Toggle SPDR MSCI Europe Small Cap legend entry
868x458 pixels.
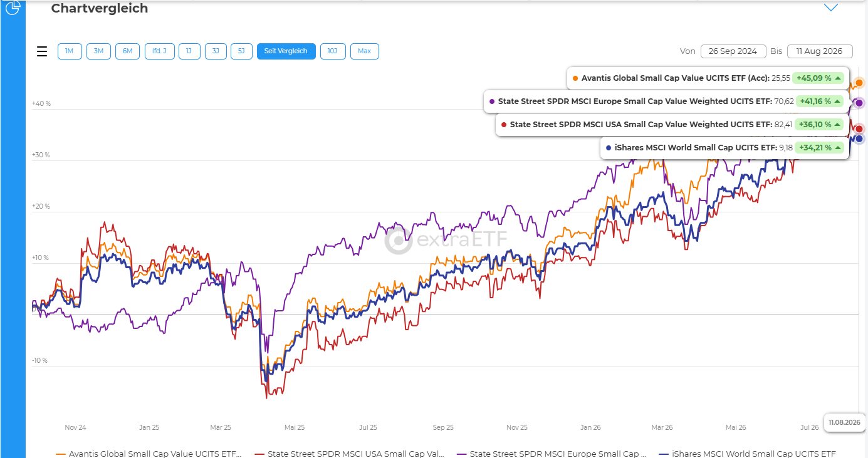(552, 454)
